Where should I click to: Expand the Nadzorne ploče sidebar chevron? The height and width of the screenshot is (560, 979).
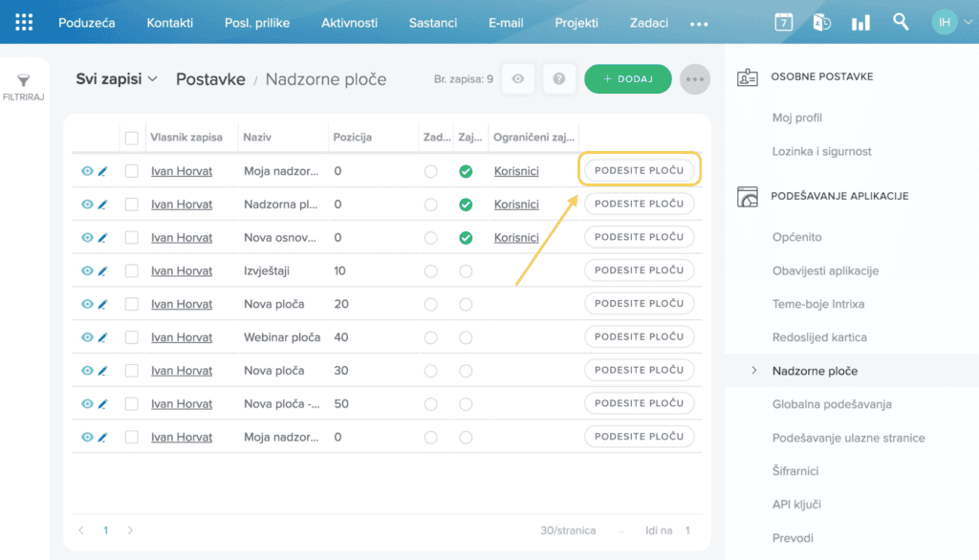(x=753, y=371)
